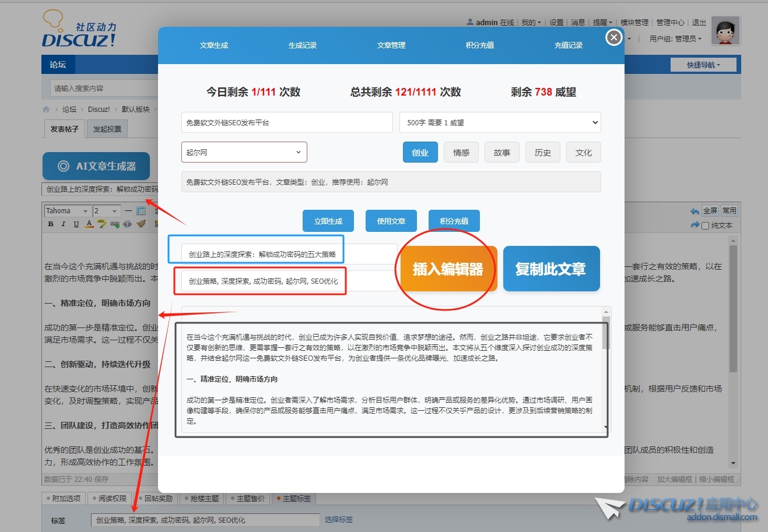Close the AI article generator popup
This screenshot has width=768, height=532.
[x=613, y=38]
